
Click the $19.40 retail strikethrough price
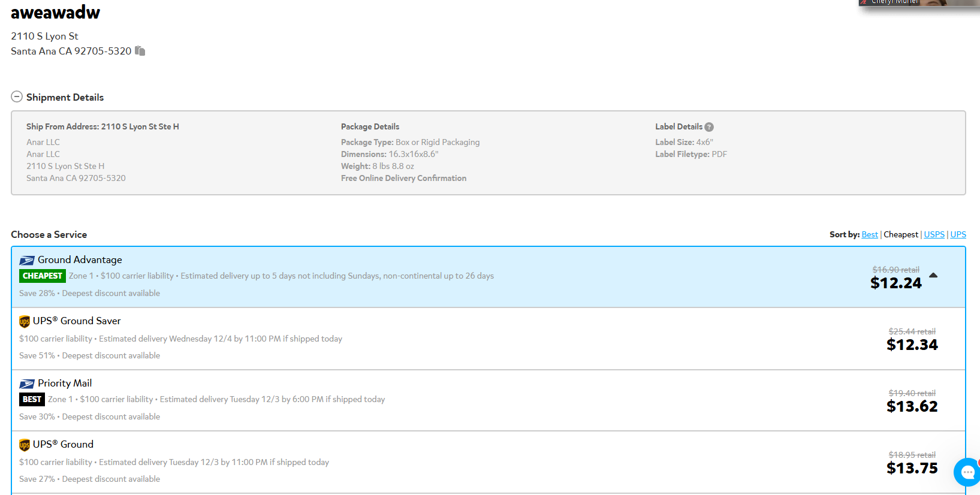(912, 393)
